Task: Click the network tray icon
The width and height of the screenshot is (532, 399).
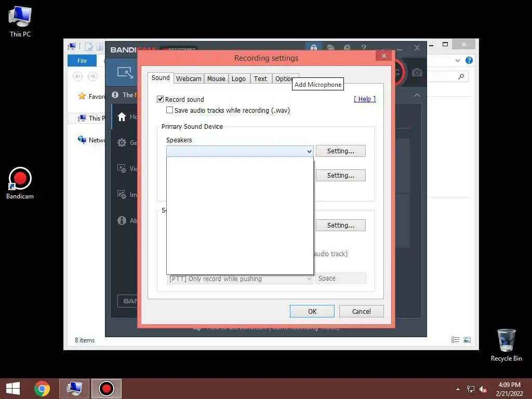Action: [471, 389]
